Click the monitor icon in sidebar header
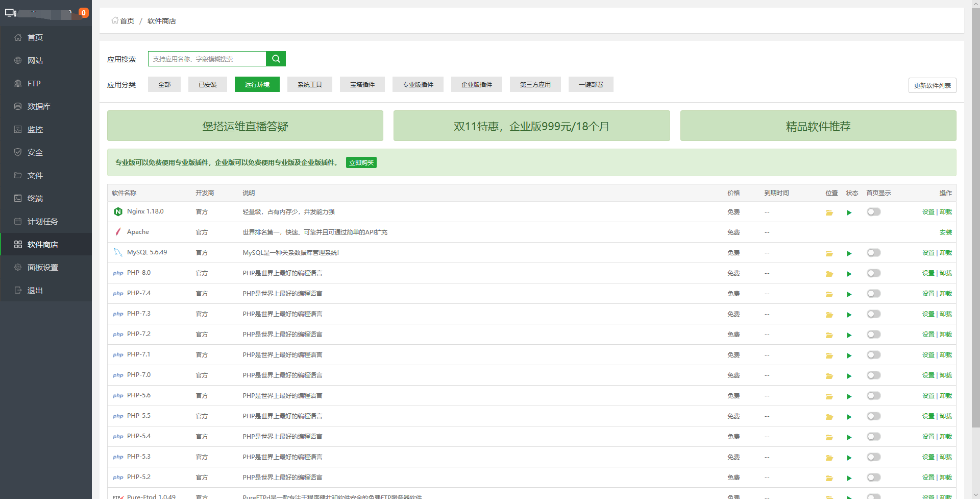This screenshot has width=980, height=499. pos(11,13)
